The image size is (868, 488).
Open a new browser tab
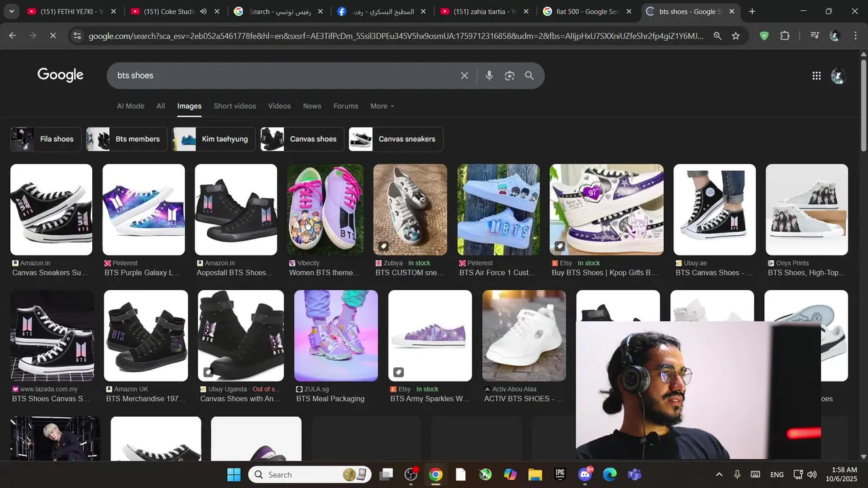[x=752, y=12]
